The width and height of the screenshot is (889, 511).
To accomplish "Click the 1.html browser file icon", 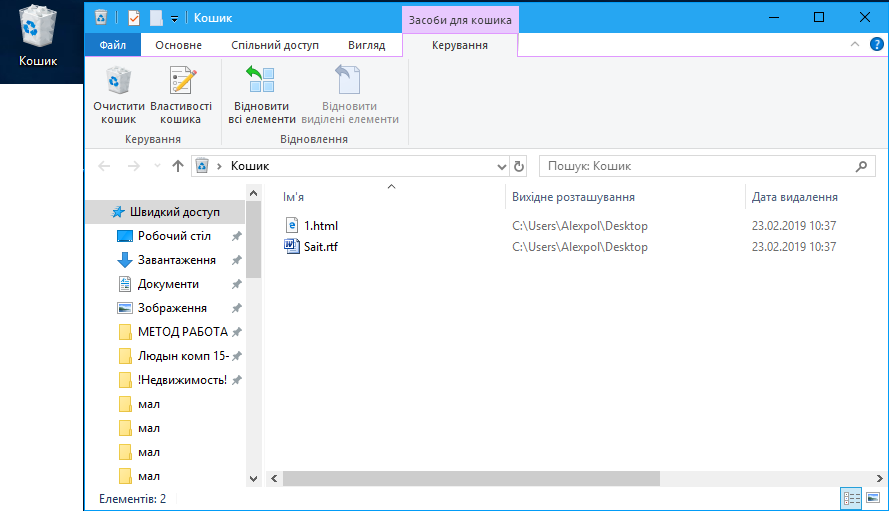I will [x=291, y=225].
